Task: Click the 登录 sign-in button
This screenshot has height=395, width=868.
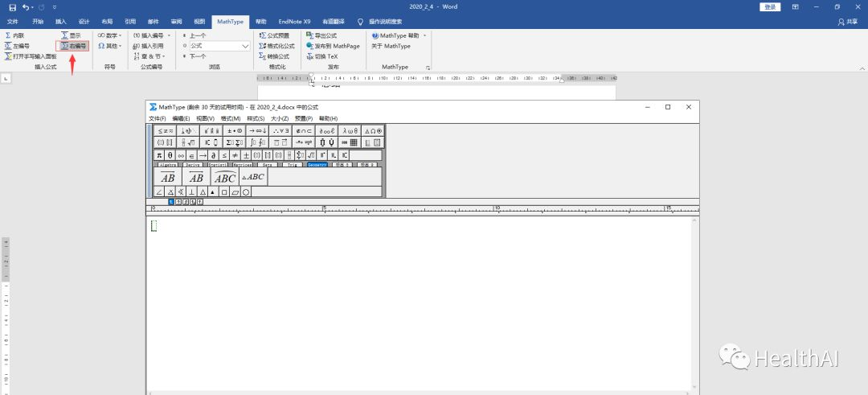Action: (x=770, y=7)
